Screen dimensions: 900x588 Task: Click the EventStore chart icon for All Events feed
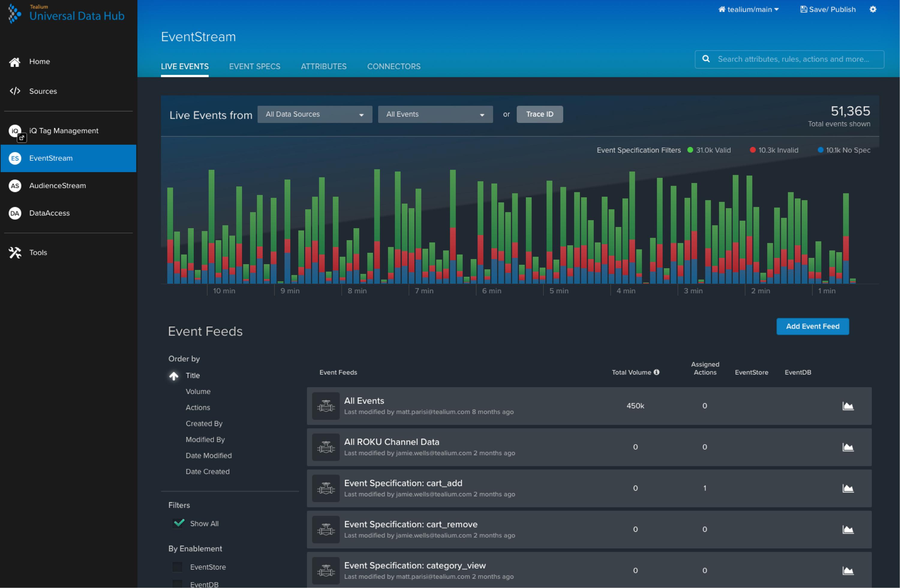pyautogui.click(x=848, y=406)
